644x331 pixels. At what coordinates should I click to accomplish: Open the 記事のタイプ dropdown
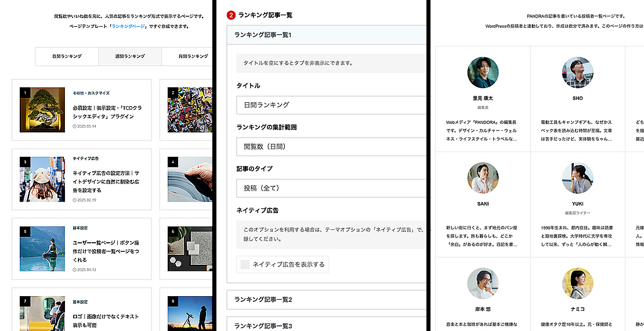(331, 188)
